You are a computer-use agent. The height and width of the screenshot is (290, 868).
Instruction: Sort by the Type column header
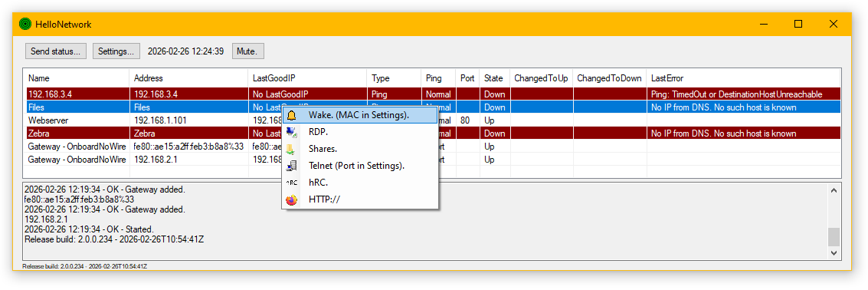394,78
